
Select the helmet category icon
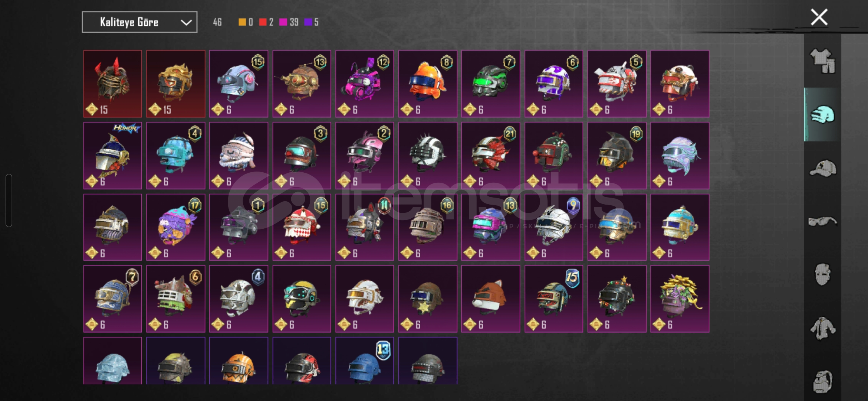[x=822, y=115]
